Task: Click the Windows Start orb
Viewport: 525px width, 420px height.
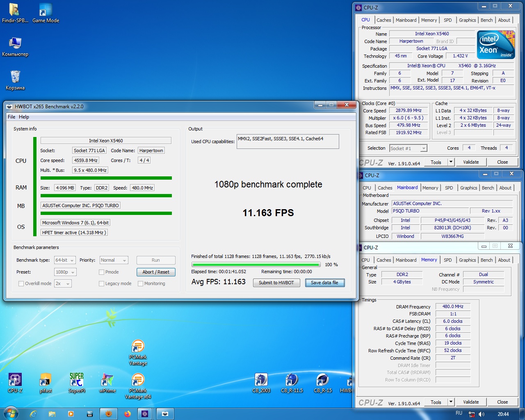Action: pyautogui.click(x=11, y=413)
